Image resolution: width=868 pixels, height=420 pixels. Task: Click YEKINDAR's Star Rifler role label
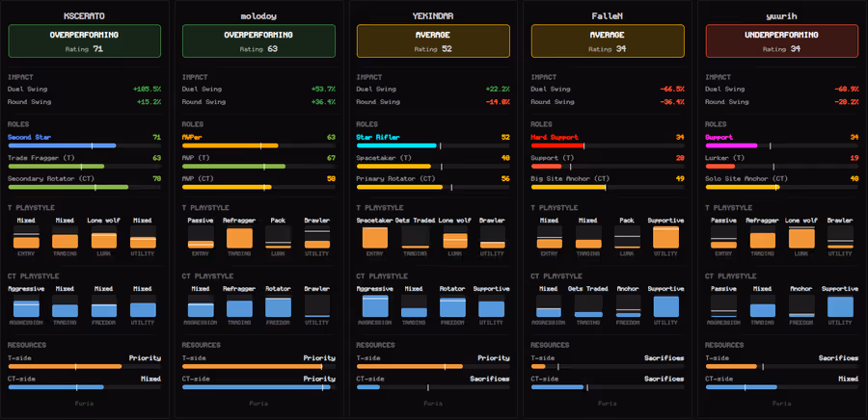380,137
